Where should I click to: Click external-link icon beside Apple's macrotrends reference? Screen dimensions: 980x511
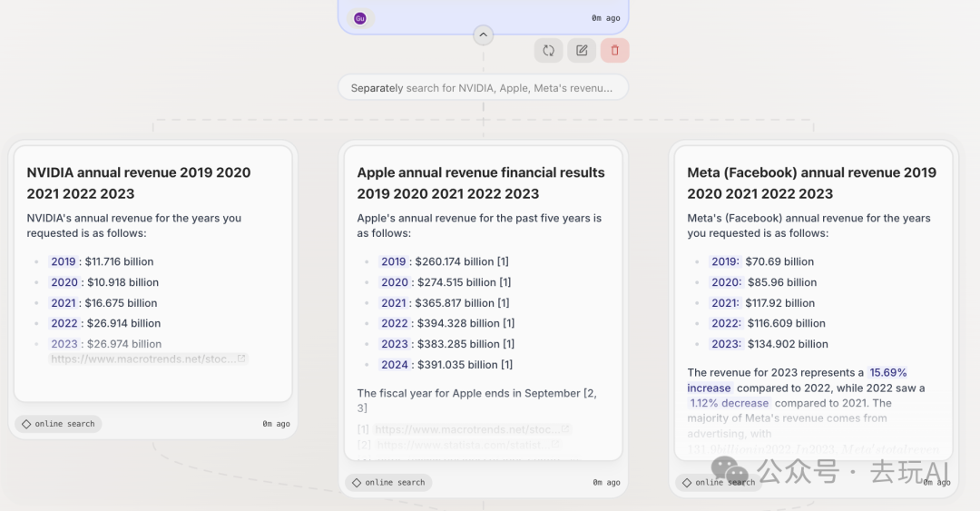pos(565,429)
